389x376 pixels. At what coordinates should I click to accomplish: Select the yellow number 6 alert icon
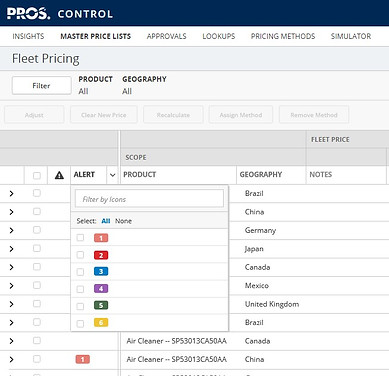click(101, 322)
